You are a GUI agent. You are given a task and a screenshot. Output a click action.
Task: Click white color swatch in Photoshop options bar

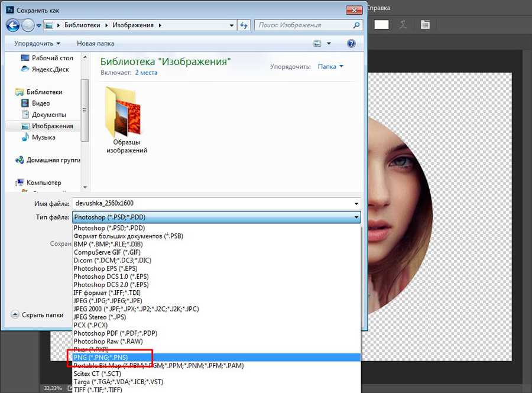click(381, 24)
